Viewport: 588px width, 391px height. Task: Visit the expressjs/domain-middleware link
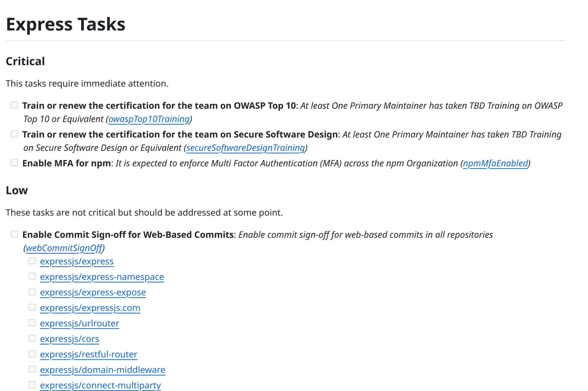102,370
